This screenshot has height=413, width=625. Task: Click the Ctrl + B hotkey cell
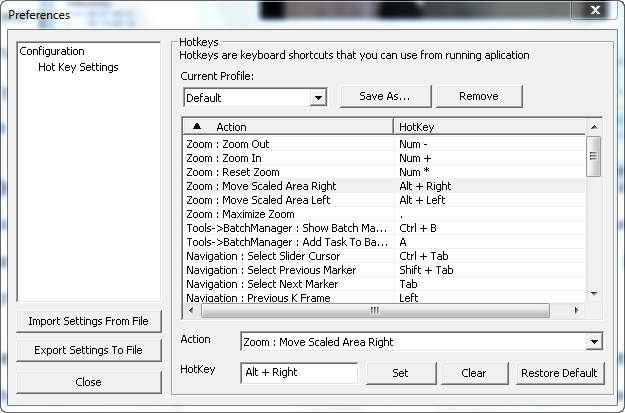pos(489,228)
